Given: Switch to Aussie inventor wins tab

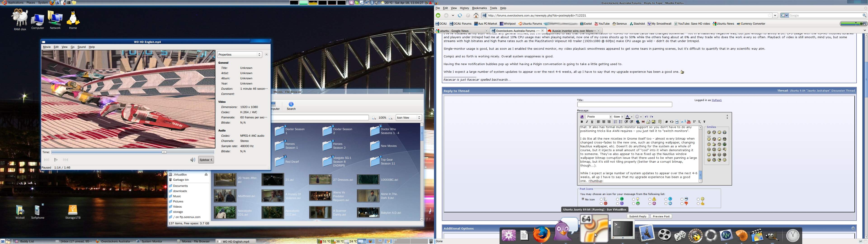Looking at the screenshot, I should click(574, 31).
